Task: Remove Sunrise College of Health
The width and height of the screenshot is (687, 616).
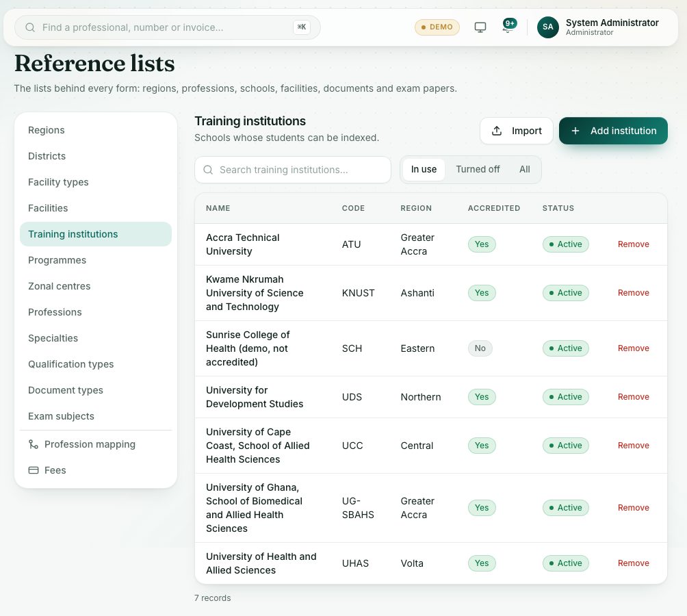Action: 633,348
